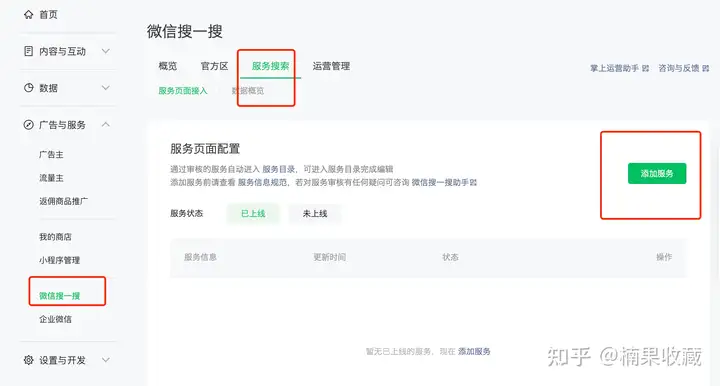
Task: Switch to the 服务搜索 tab
Action: [x=270, y=66]
